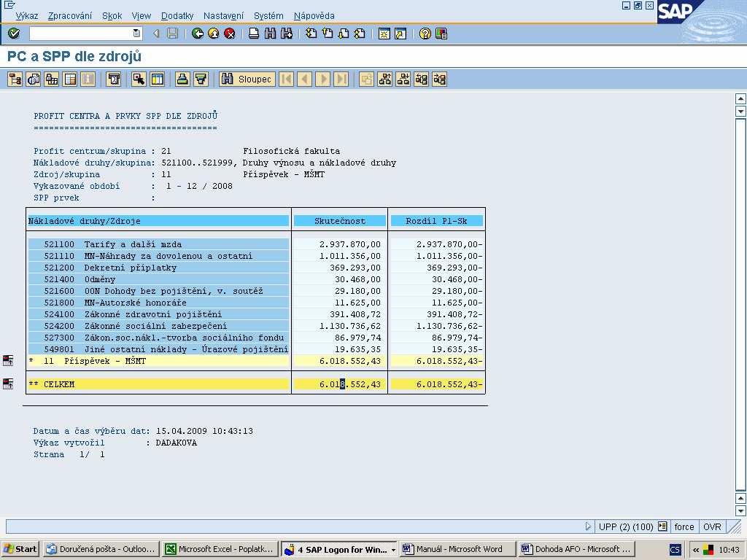Click the Rozdíl Pl-Sk column header
Image resolution: width=747 pixels, height=560 pixels.
(x=436, y=221)
